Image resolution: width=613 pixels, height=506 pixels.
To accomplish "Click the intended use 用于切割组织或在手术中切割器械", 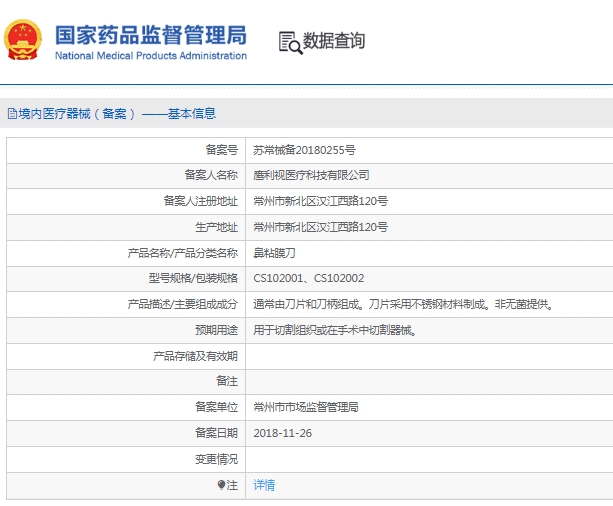I will 335,330.
